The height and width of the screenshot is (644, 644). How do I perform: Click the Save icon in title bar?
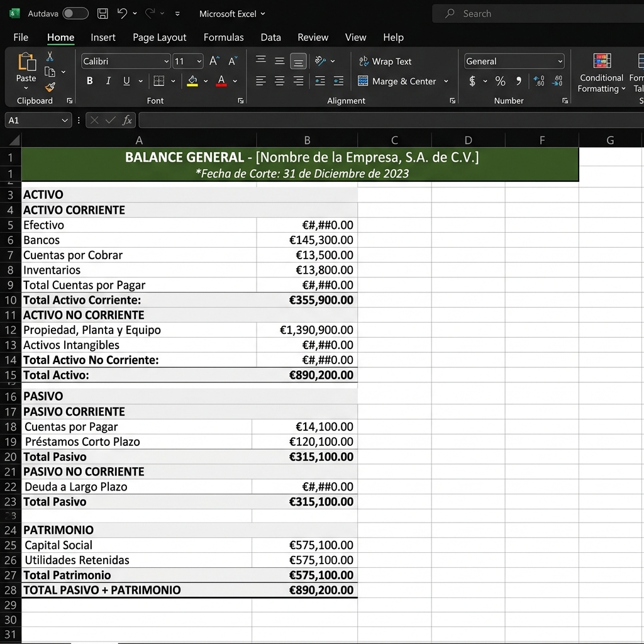click(x=103, y=14)
